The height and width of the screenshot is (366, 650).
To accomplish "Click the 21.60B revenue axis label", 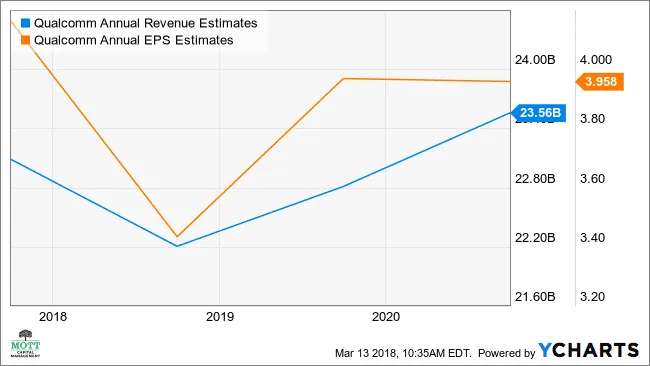I will pyautogui.click(x=535, y=297).
